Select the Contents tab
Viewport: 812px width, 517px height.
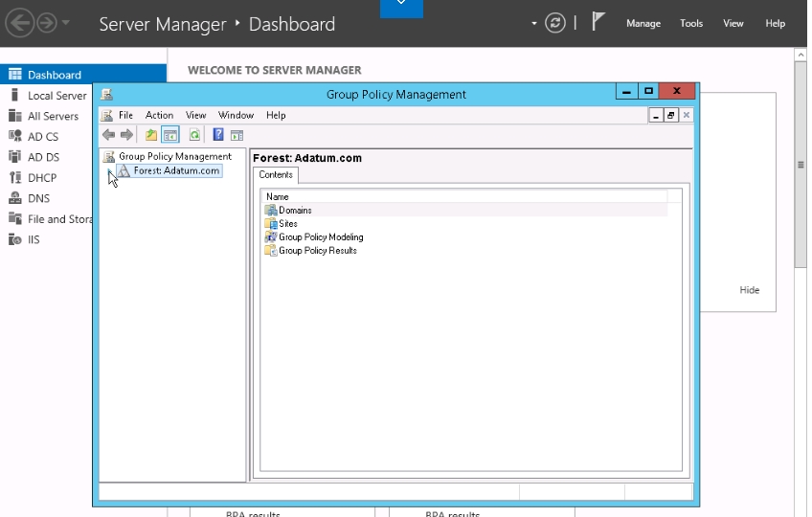pyautogui.click(x=276, y=175)
